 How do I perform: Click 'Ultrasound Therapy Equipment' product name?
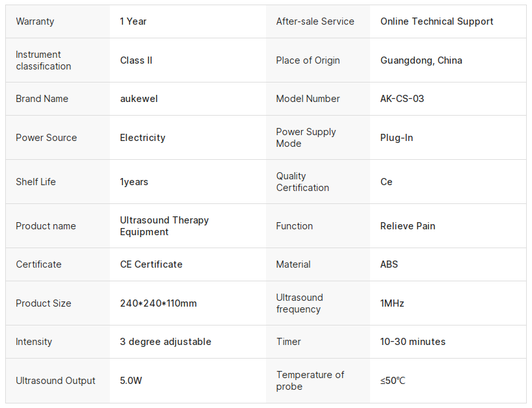coord(164,226)
